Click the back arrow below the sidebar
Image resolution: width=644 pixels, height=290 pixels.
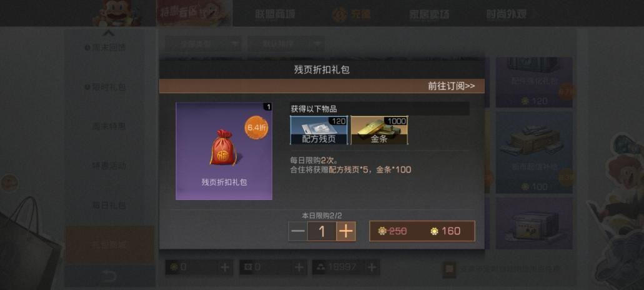point(109,276)
